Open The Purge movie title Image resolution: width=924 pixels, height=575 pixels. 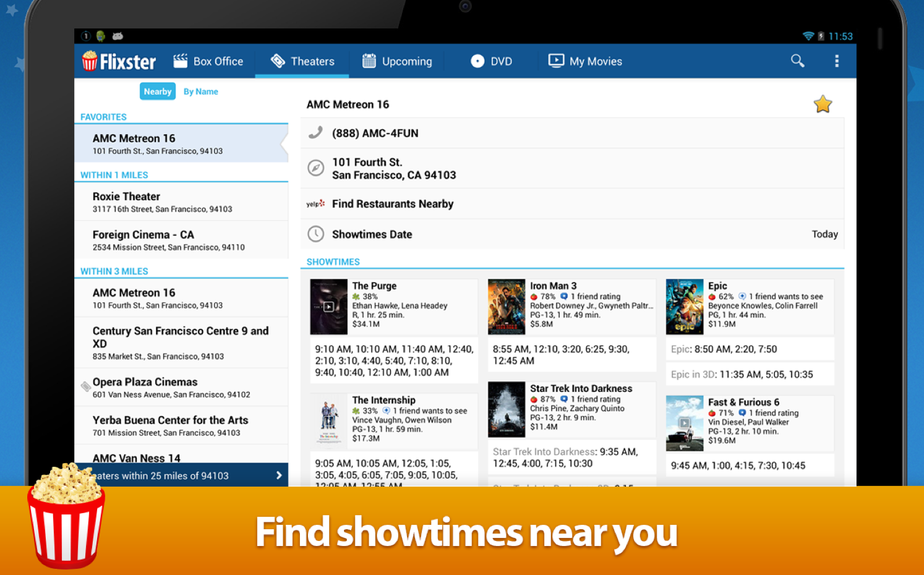tap(374, 286)
